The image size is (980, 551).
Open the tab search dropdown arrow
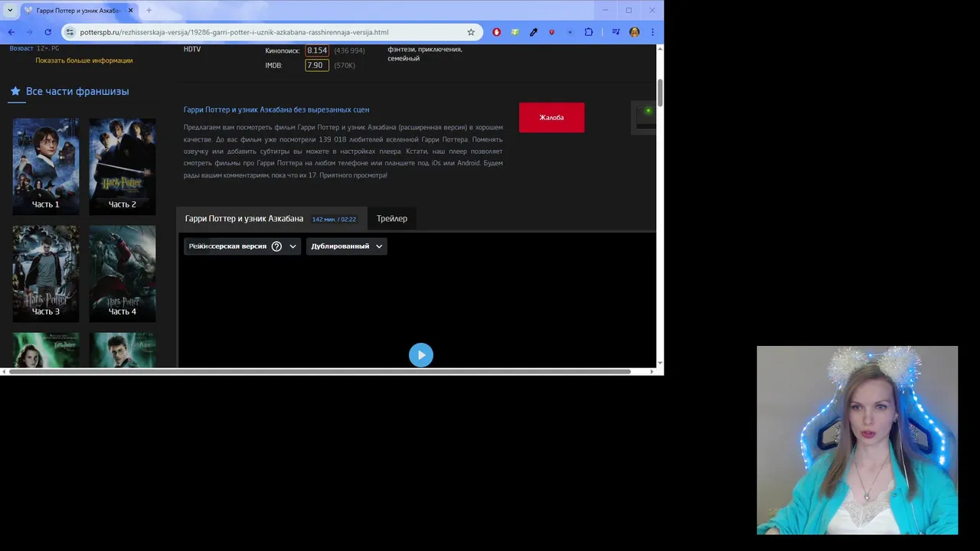point(10,10)
